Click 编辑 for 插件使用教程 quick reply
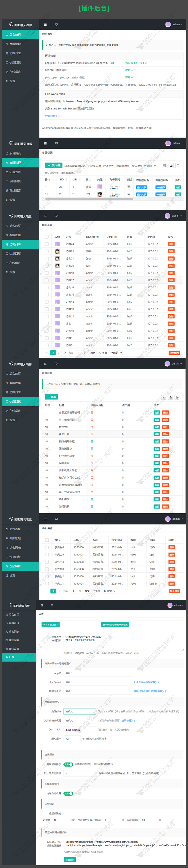The image size is (188, 868). click(x=157, y=441)
